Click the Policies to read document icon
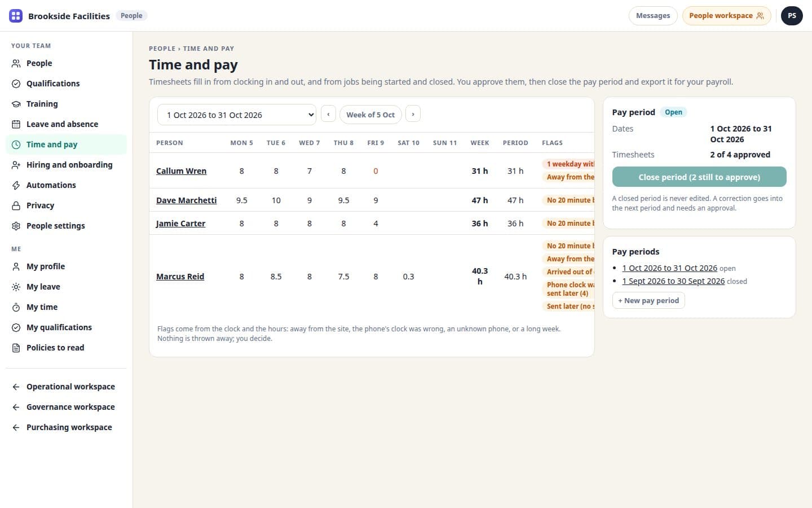 pos(16,348)
